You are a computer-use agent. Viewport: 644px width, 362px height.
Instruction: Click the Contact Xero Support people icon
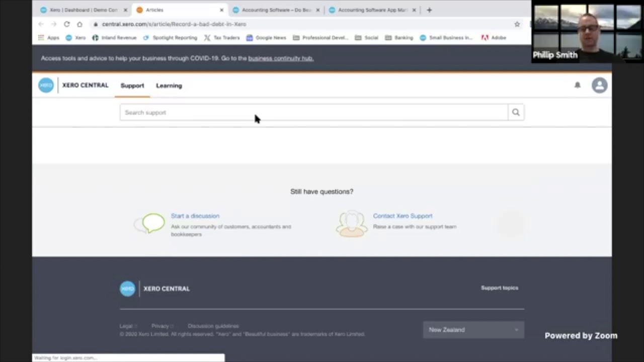click(x=352, y=224)
